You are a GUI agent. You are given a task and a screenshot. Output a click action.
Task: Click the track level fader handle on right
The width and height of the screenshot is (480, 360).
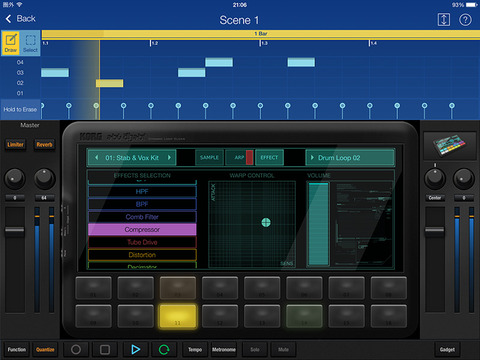pyautogui.click(x=435, y=230)
